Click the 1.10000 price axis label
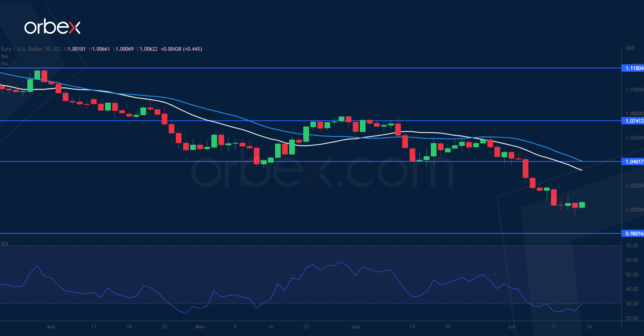The height and width of the screenshot is (336, 644). pos(634,90)
